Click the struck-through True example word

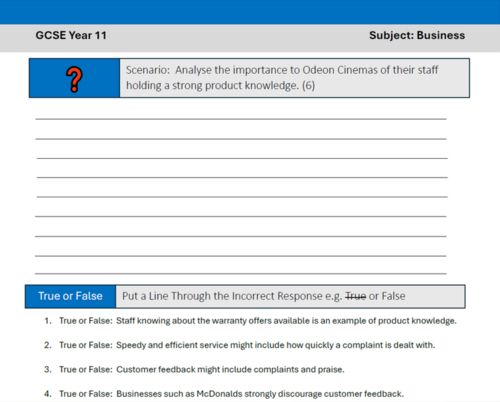point(355,296)
